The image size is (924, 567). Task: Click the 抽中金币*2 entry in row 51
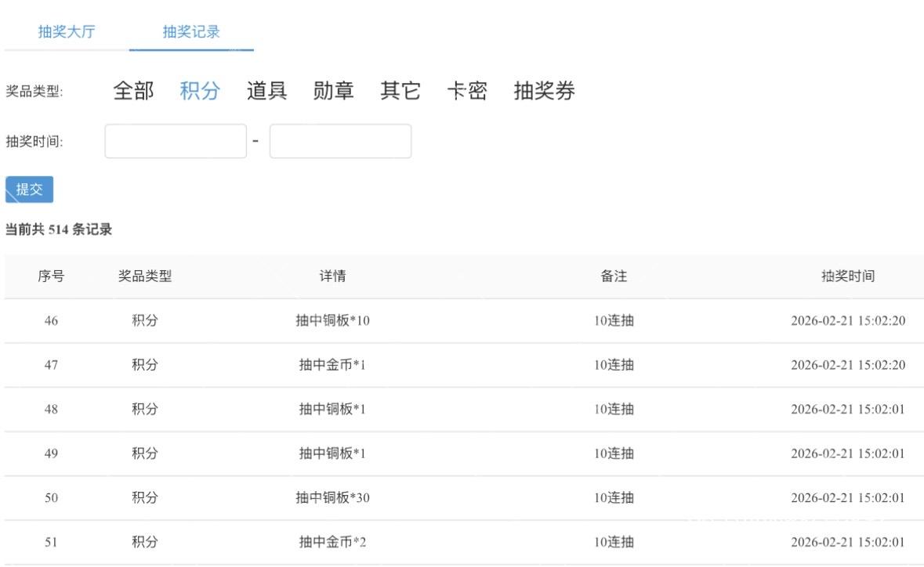click(x=332, y=542)
